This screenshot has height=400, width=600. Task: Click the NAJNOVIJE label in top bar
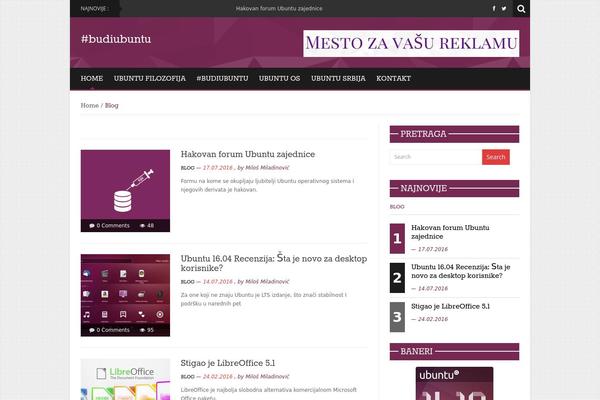click(95, 8)
